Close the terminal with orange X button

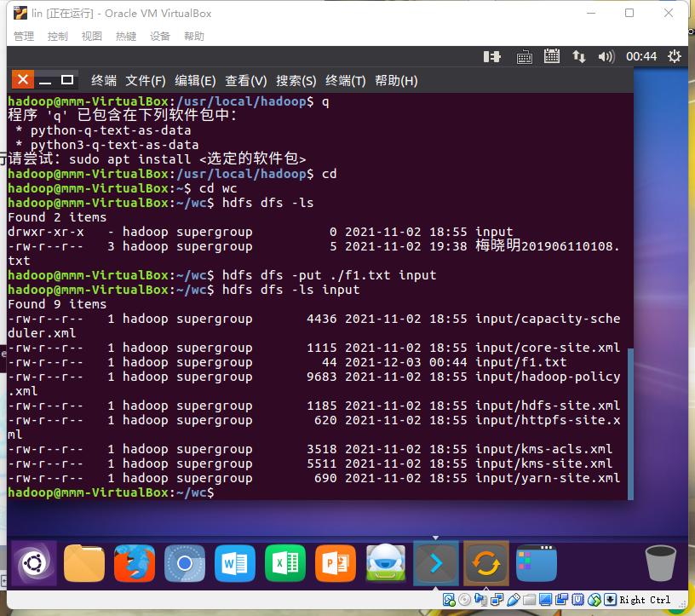(23, 80)
